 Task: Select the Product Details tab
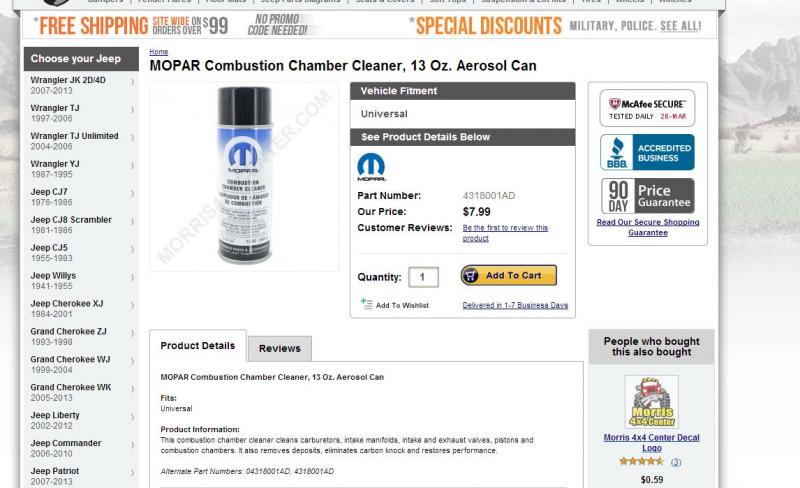(x=197, y=346)
